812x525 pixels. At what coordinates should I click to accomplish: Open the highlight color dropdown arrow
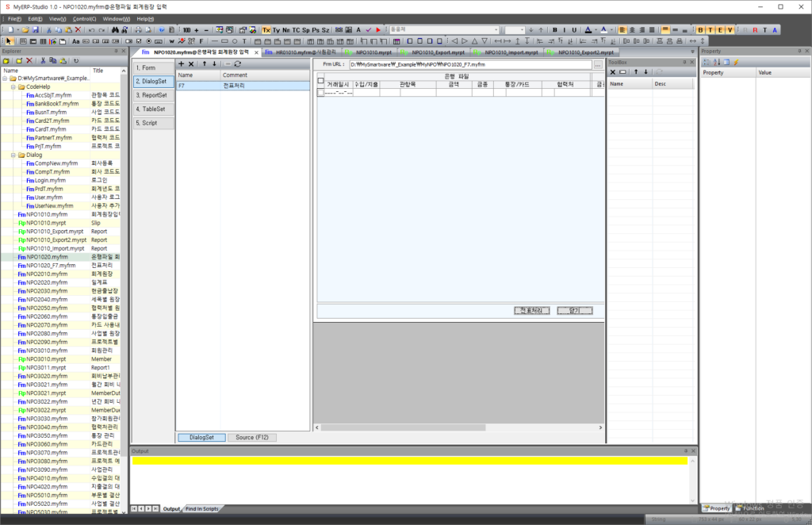pos(611,30)
